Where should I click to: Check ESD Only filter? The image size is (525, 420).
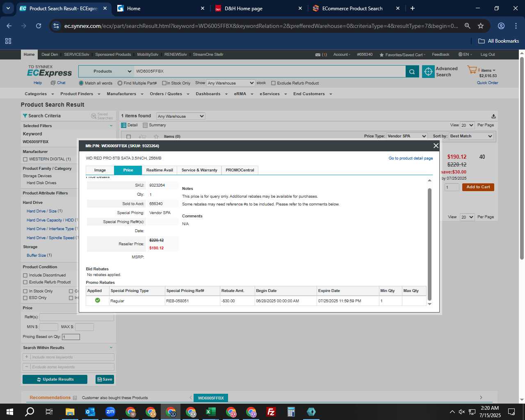[25, 298]
